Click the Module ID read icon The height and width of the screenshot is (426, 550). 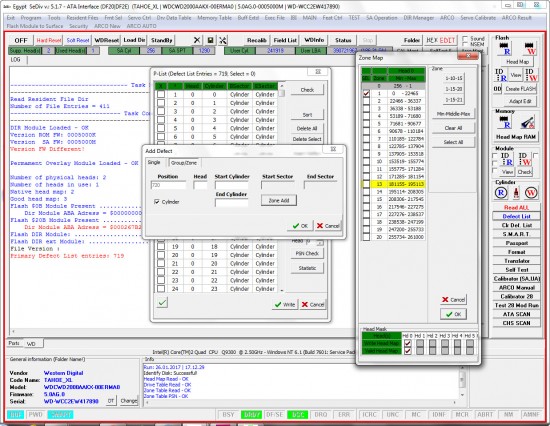pos(507,159)
